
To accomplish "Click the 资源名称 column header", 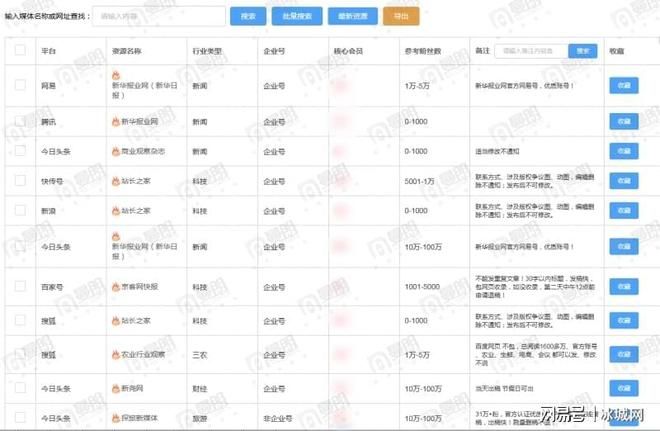I will (127, 51).
